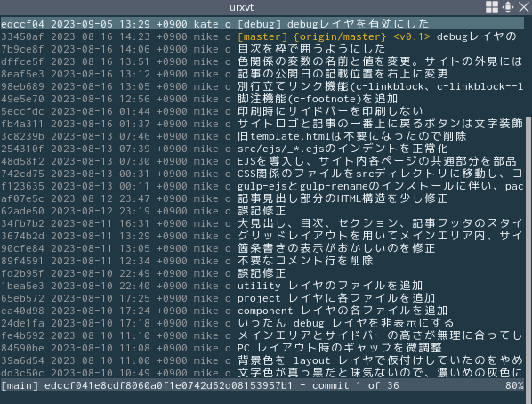
Task: Click 'commit 1 of 36' in status bar
Action: [x=356, y=385]
